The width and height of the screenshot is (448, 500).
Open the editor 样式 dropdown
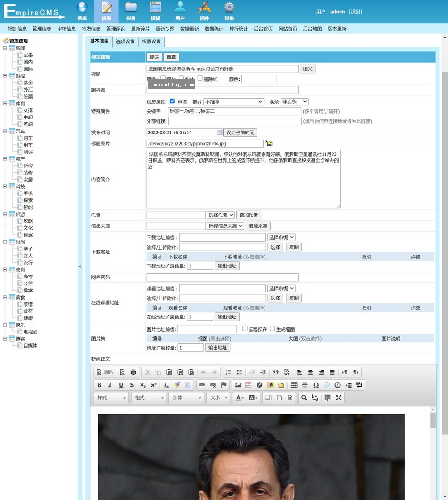point(111,398)
